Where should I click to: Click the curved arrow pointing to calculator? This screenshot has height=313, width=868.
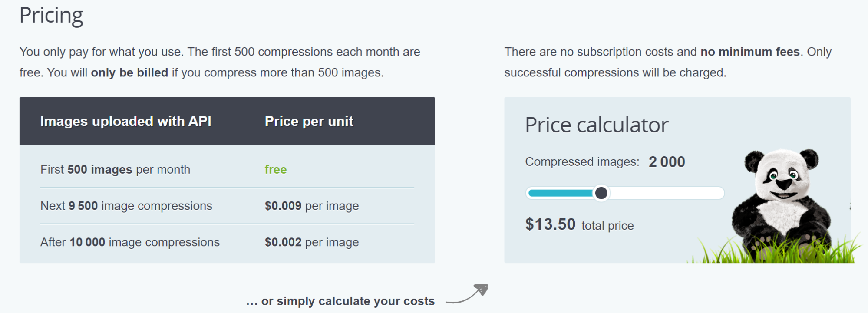(x=468, y=294)
